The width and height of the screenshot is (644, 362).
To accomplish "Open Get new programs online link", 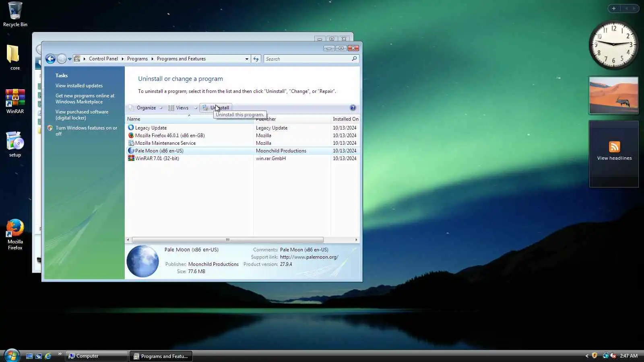I will click(85, 99).
